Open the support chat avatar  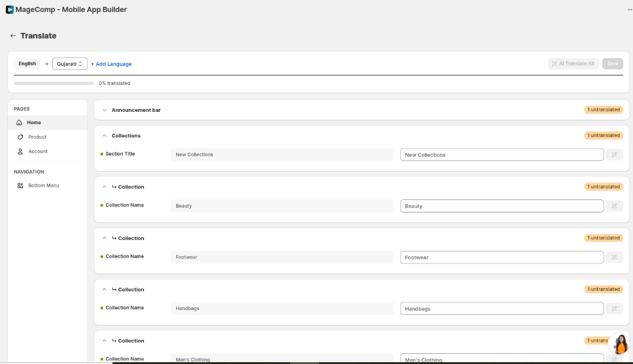(x=620, y=344)
